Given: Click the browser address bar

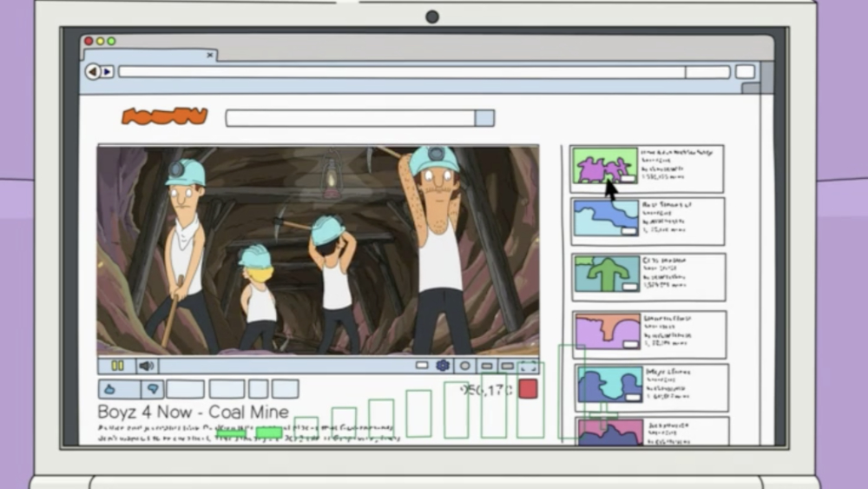Looking at the screenshot, I should [x=402, y=72].
